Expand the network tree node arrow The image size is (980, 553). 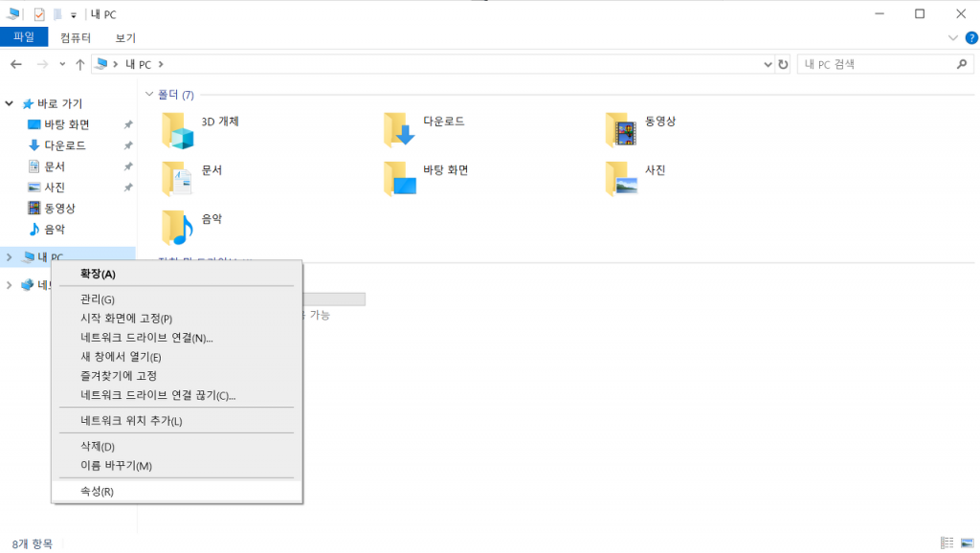click(x=10, y=285)
